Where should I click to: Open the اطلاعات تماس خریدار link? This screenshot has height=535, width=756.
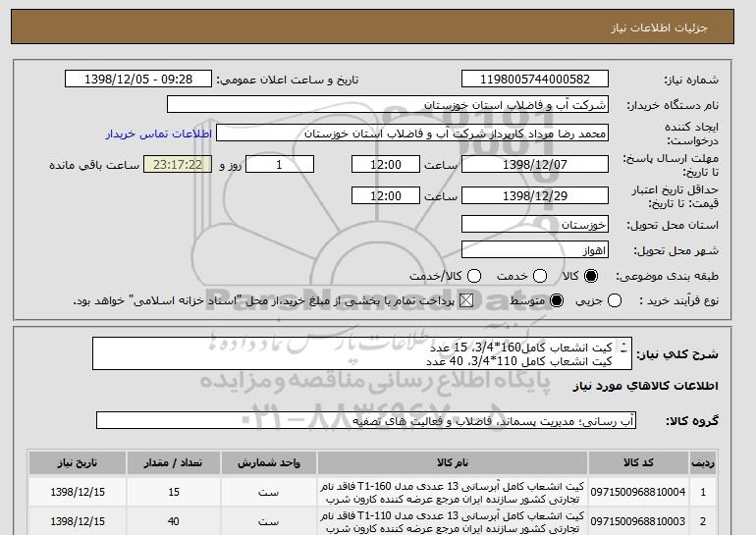click(159, 134)
